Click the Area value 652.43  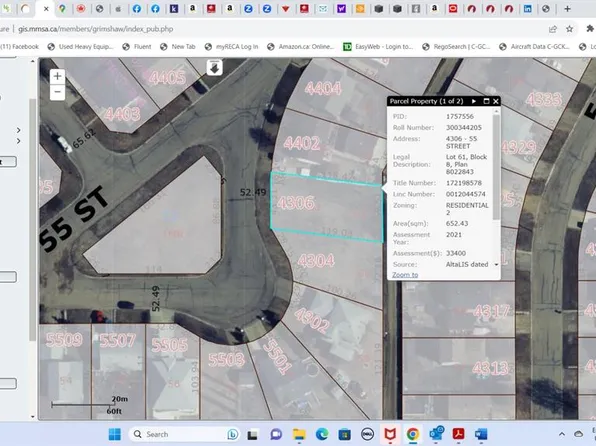pyautogui.click(x=457, y=224)
